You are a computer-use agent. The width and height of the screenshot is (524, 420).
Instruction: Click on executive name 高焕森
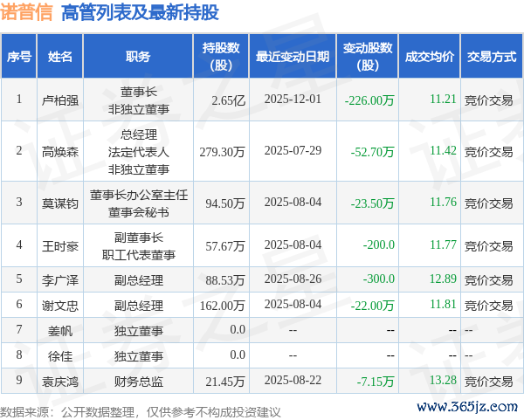tap(60, 151)
